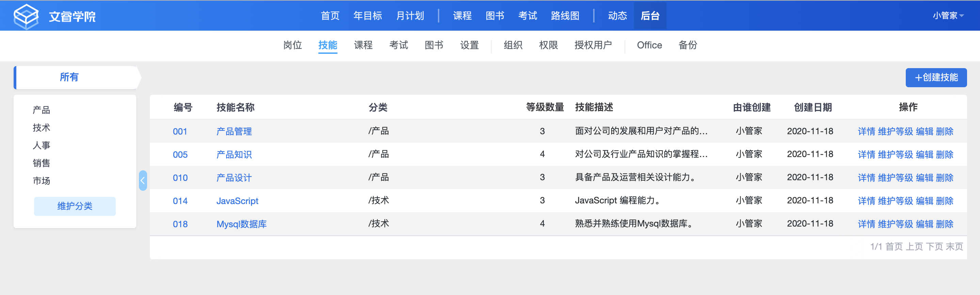This screenshot has width=980, height=295.
Task: Open 图书 in the top blue navigation
Action: pyautogui.click(x=495, y=16)
